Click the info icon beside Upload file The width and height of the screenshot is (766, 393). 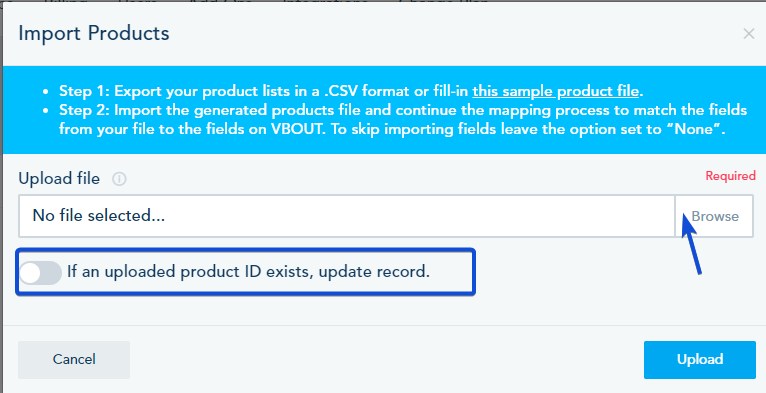(x=119, y=179)
